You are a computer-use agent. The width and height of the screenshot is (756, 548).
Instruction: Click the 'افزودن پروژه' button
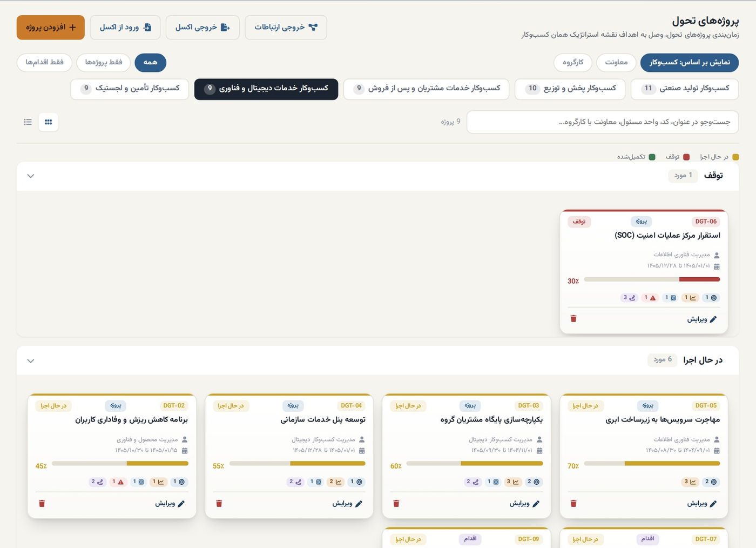51,28
